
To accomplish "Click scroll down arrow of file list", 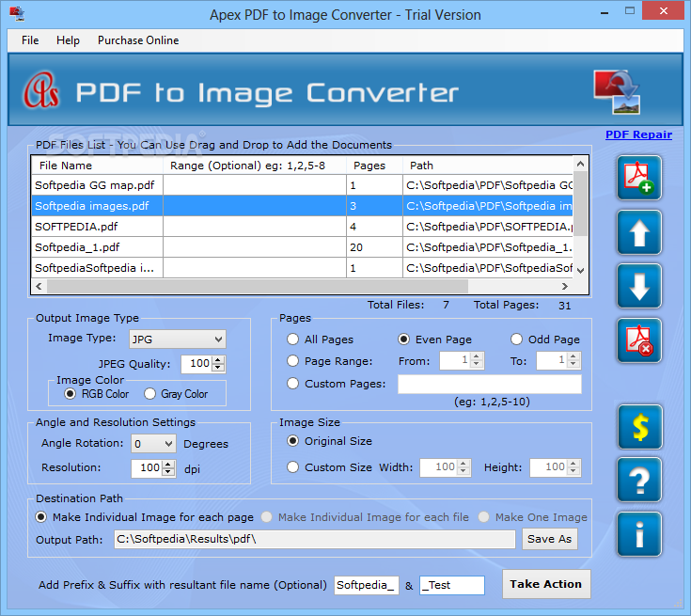I will coord(580,270).
